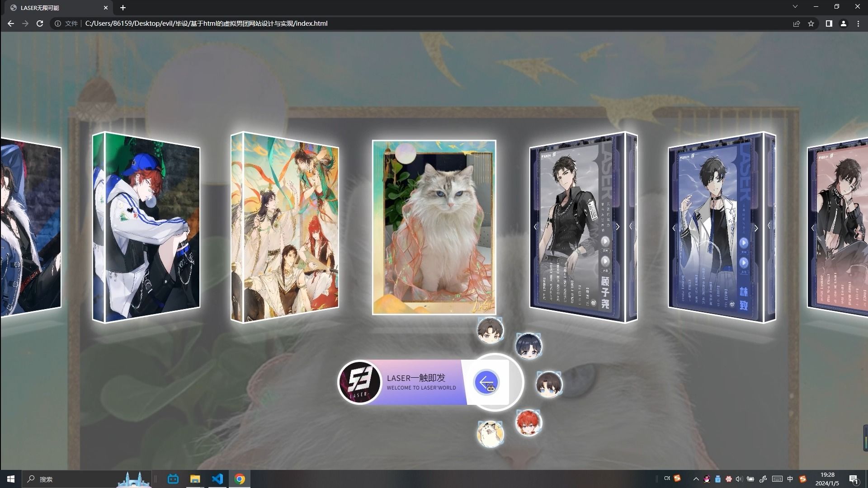Open the ancient-costume group illustration card

[x=285, y=227]
